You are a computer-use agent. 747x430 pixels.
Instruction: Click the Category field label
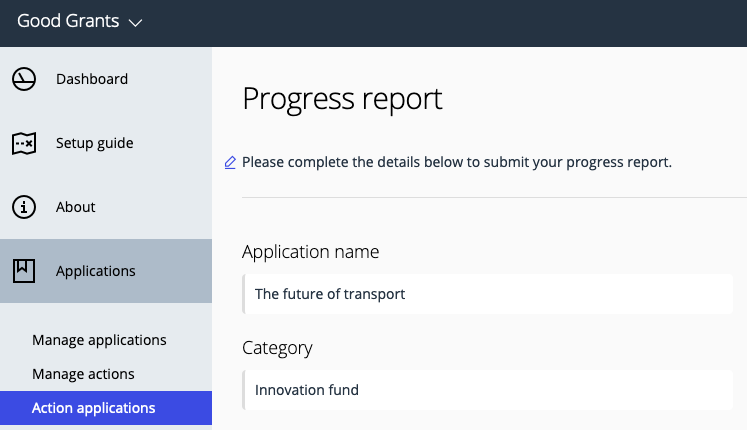[x=277, y=348]
